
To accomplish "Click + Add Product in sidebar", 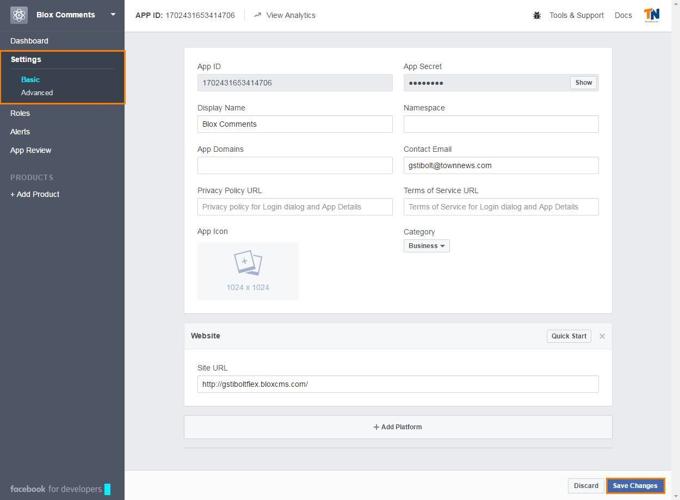I will pyautogui.click(x=35, y=194).
